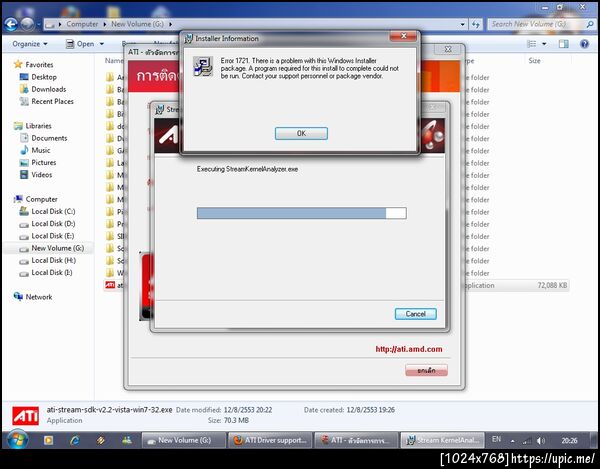Open the Windows Start button
The height and width of the screenshot is (469, 600).
pos(18,440)
